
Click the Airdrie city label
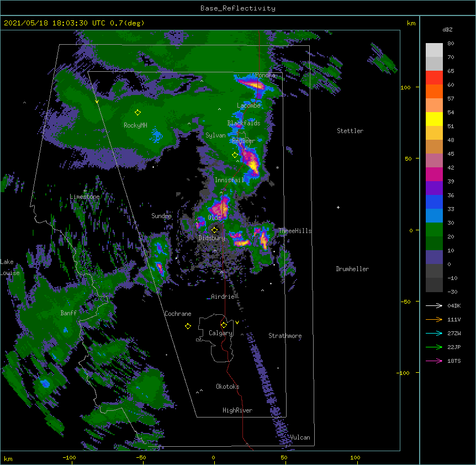pyautogui.click(x=223, y=297)
